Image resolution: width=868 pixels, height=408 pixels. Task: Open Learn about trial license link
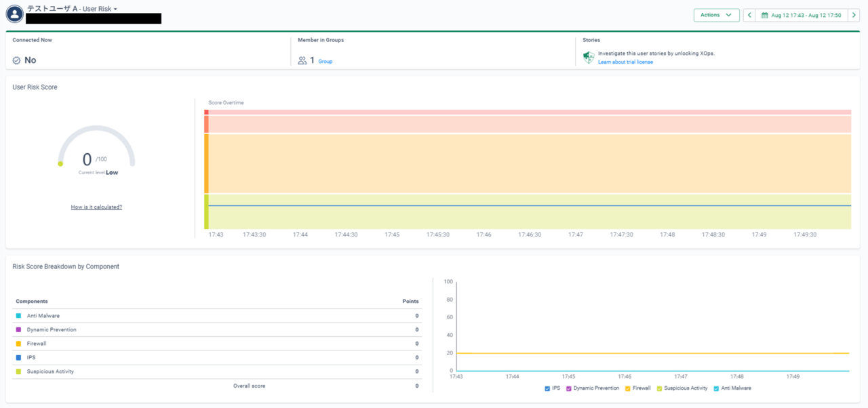click(x=625, y=62)
